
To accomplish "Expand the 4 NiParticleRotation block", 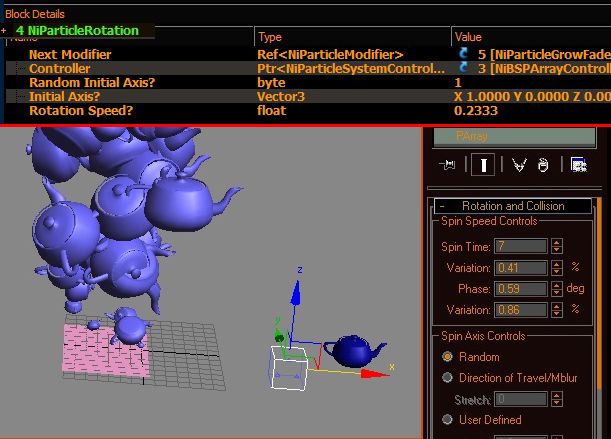I will point(4,30).
